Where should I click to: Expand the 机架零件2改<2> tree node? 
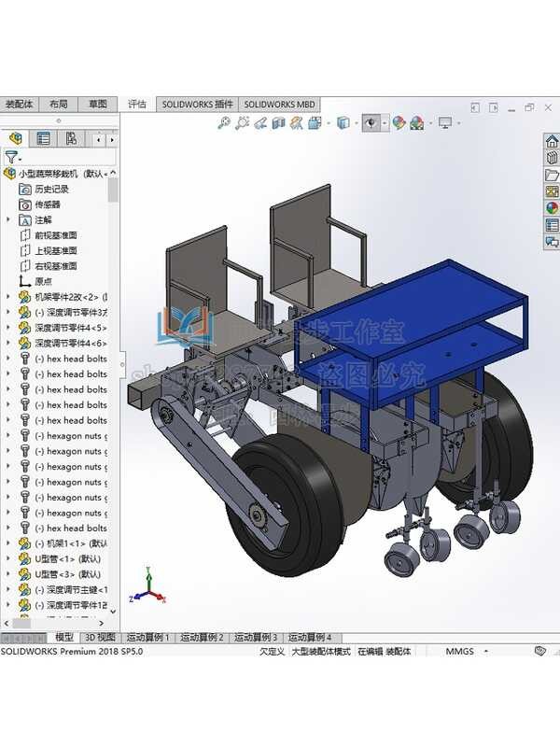8,297
